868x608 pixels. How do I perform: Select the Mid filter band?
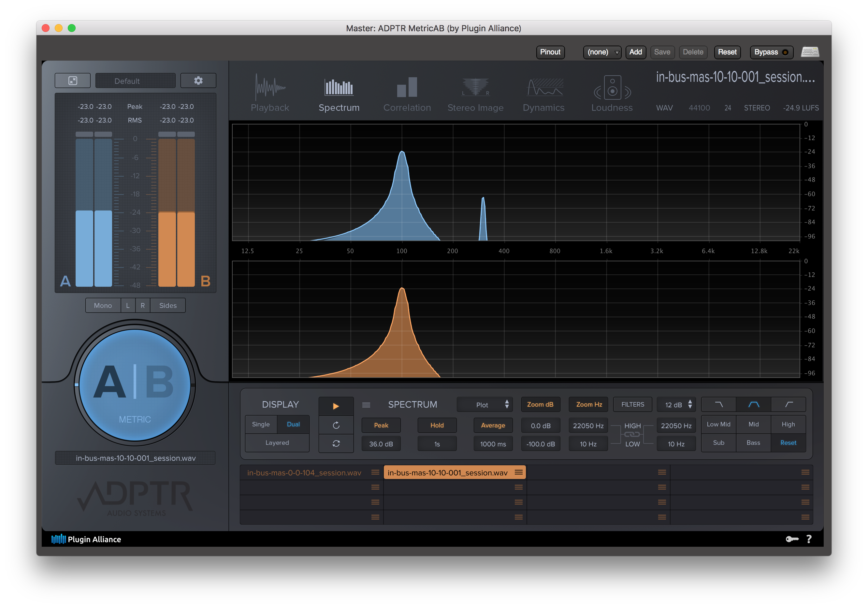click(753, 424)
